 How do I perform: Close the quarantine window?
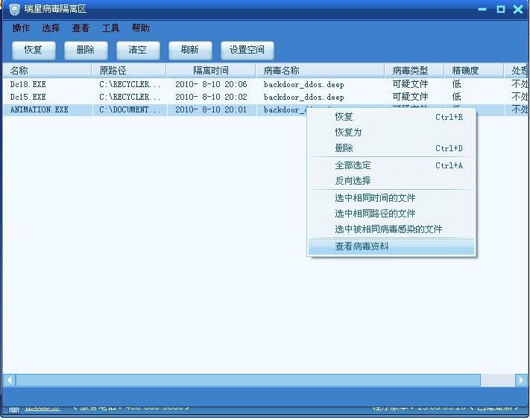pyautogui.click(x=518, y=9)
